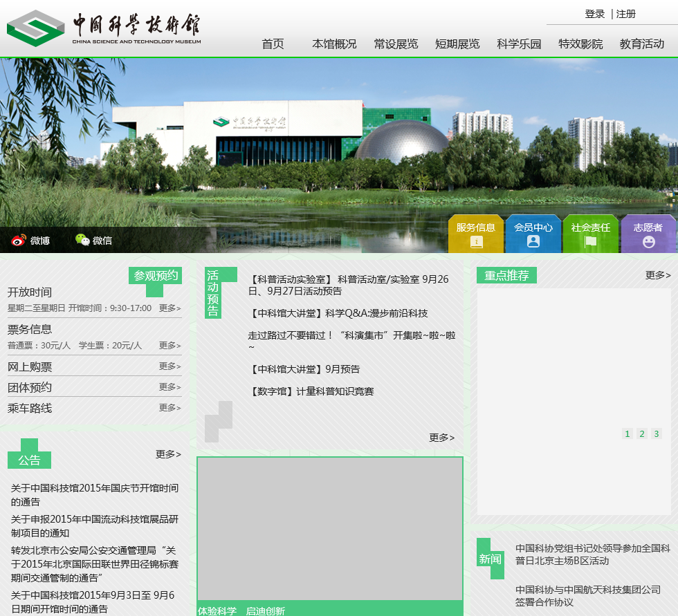
Task: Open 特效影院 menu item
Action: click(580, 44)
